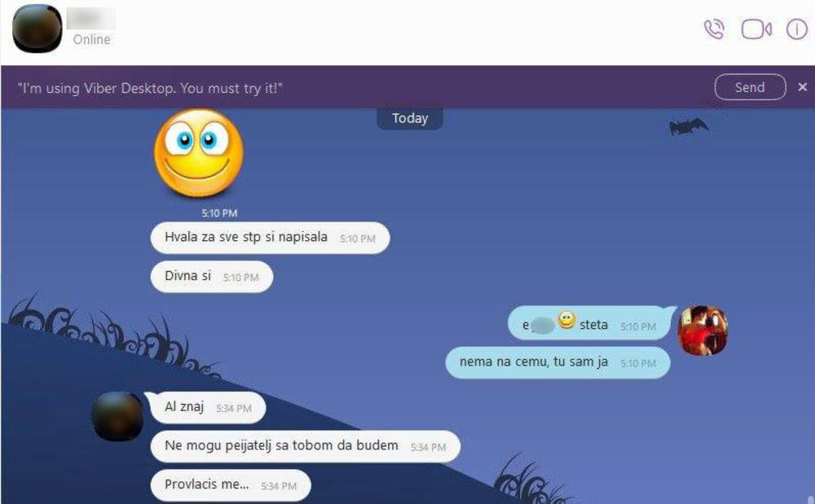The width and height of the screenshot is (815, 504).
Task: Select the 'Divna si' message bubble
Action: 212,276
